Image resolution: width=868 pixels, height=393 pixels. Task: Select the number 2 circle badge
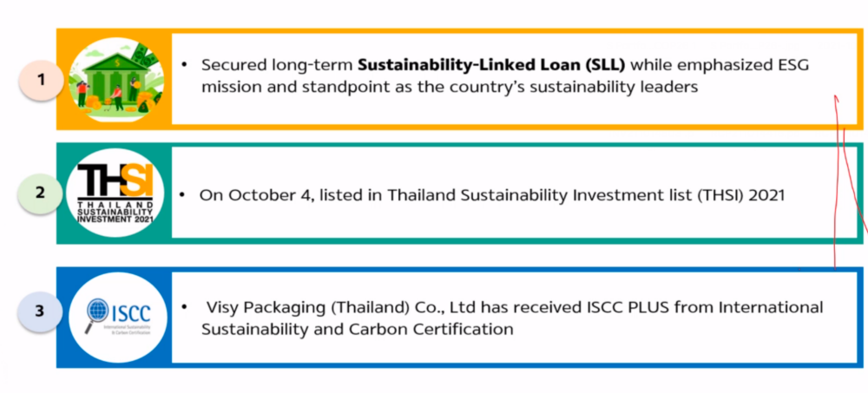(40, 193)
